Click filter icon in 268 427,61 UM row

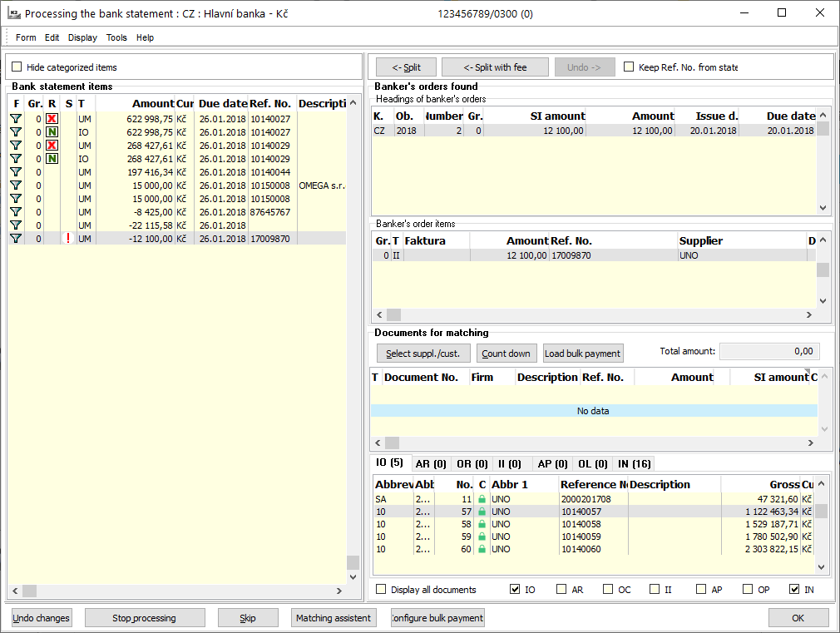pyautogui.click(x=16, y=146)
